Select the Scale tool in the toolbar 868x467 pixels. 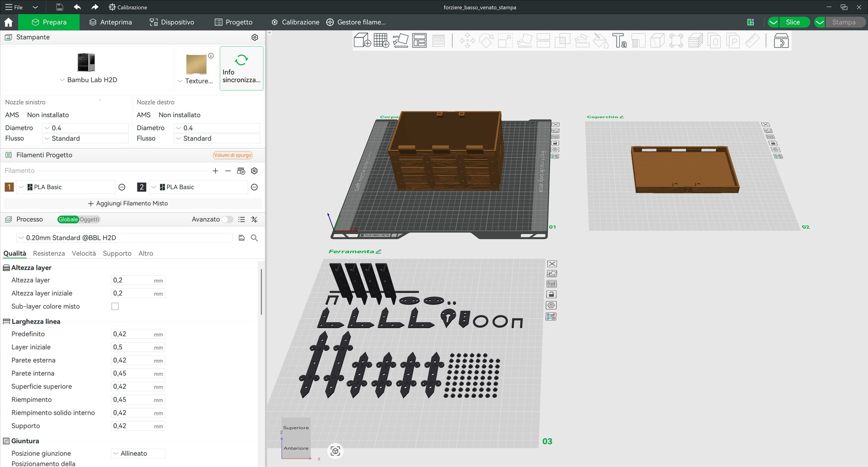505,41
